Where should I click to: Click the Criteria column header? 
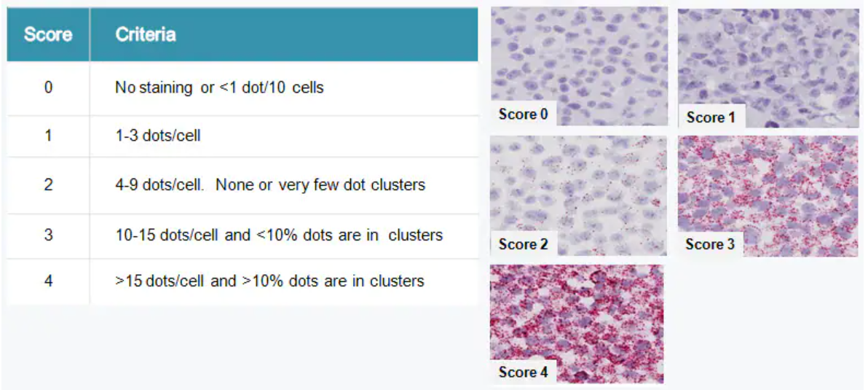146,34
